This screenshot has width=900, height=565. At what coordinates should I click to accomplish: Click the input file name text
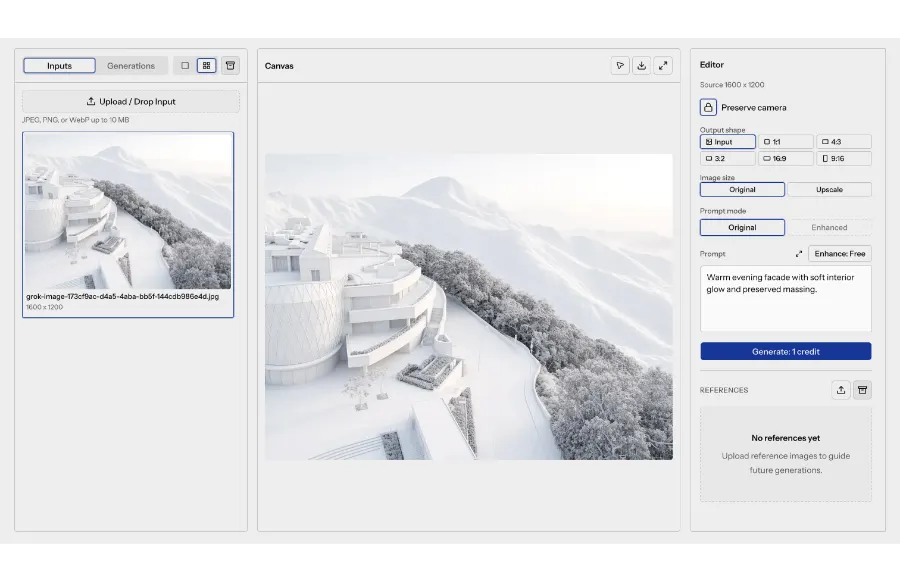pyautogui.click(x=122, y=296)
